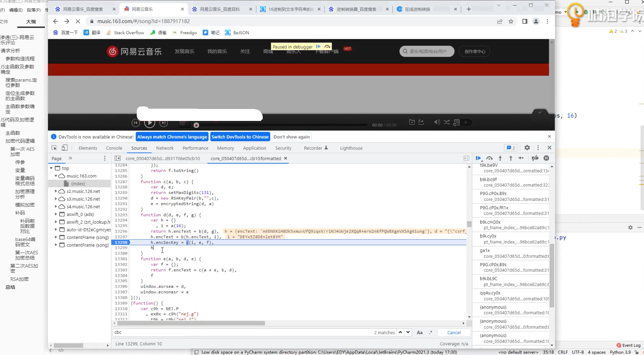Toggle device toolbar in DevTools
The image size is (644, 355).
[65, 148]
